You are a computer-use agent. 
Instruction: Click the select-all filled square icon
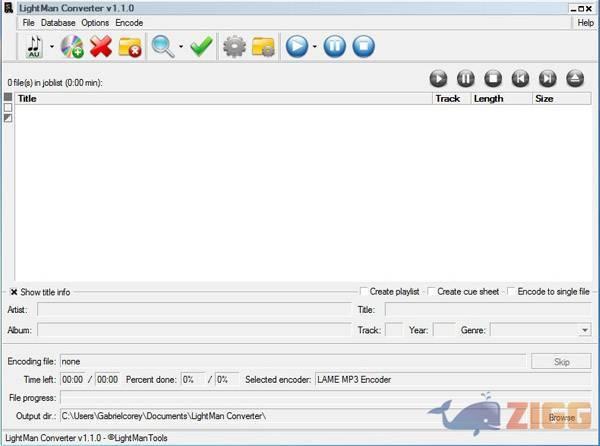click(8, 97)
